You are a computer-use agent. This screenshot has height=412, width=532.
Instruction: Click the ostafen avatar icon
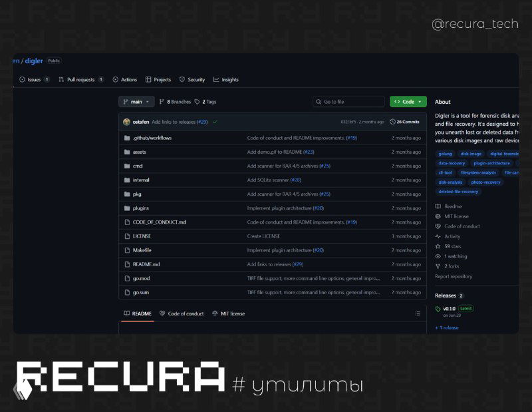pos(126,122)
